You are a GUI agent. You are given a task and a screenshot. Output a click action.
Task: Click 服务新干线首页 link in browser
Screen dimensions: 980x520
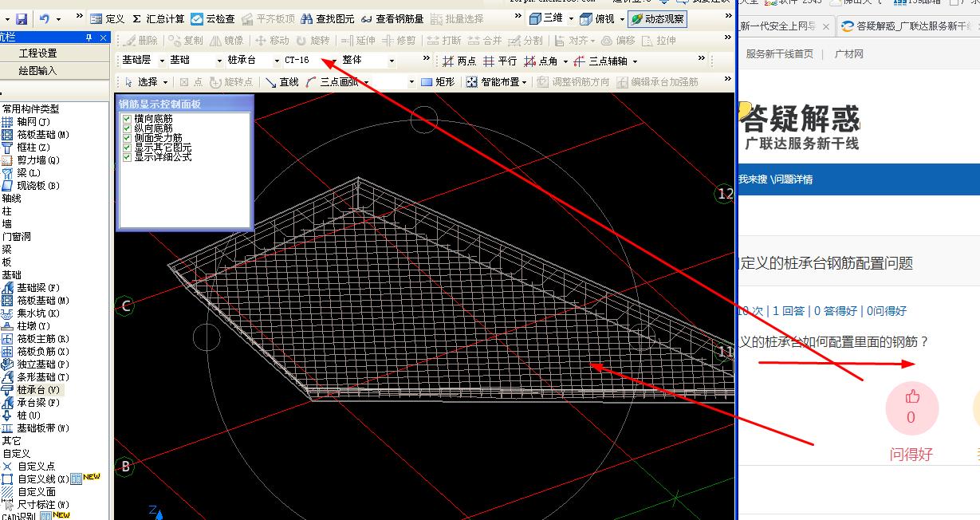(x=779, y=54)
